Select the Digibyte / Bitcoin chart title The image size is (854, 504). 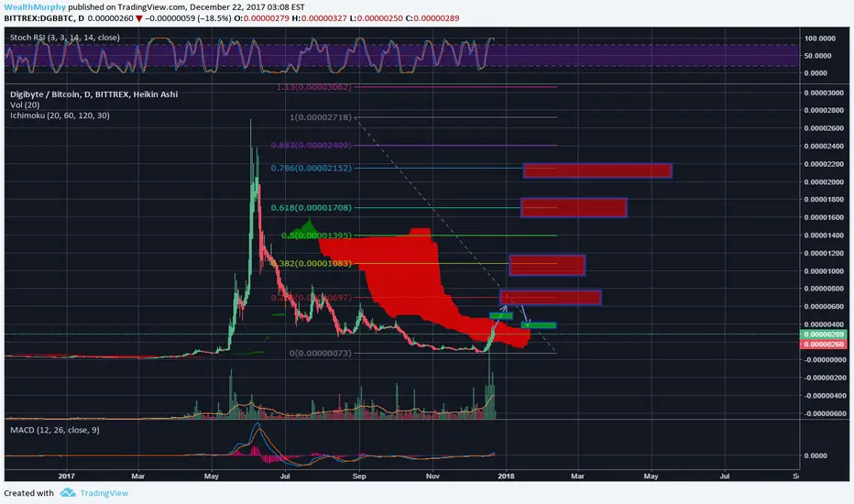click(x=93, y=94)
